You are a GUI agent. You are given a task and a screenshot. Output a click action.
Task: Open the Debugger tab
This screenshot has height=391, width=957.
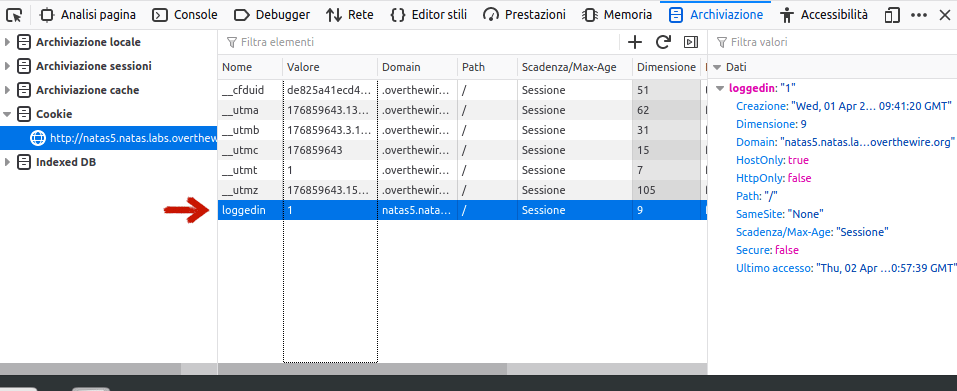click(x=272, y=15)
